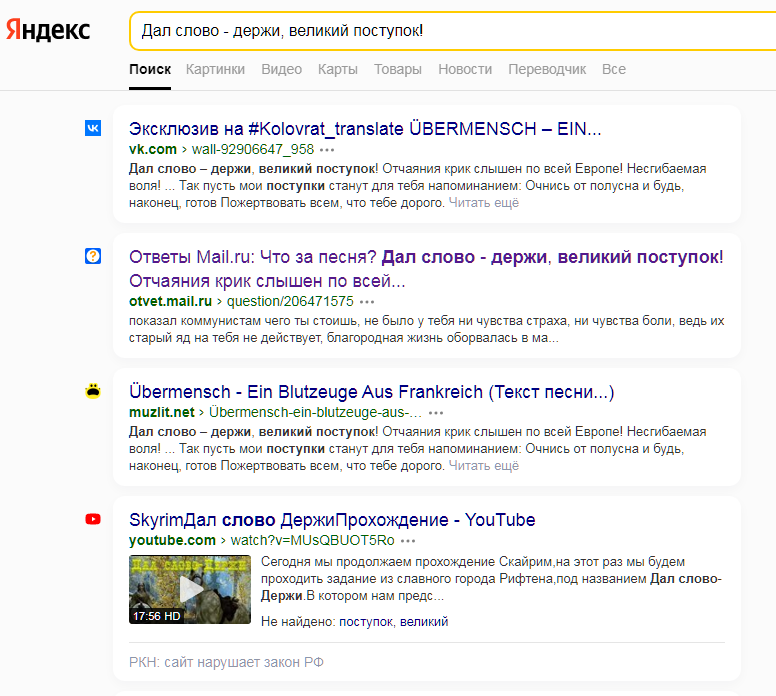Click the Yandex logo
Viewport: 776px width, 696px height.
tap(47, 30)
